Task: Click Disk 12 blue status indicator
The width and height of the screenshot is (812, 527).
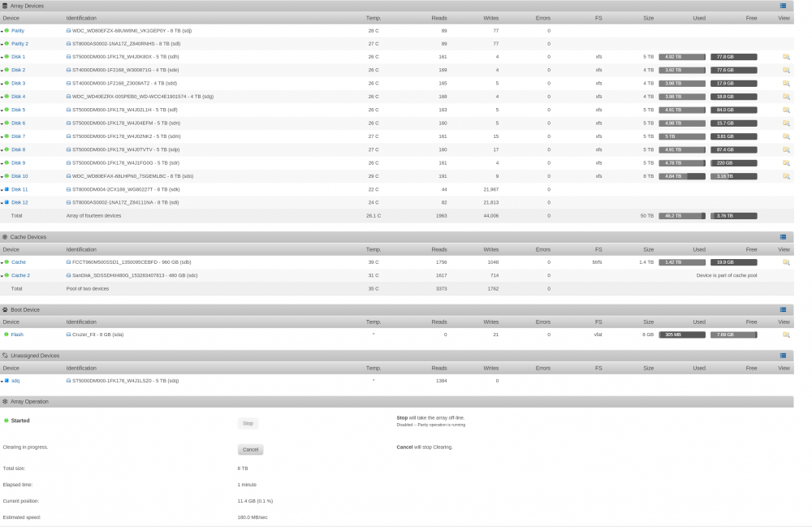Action: [6, 202]
